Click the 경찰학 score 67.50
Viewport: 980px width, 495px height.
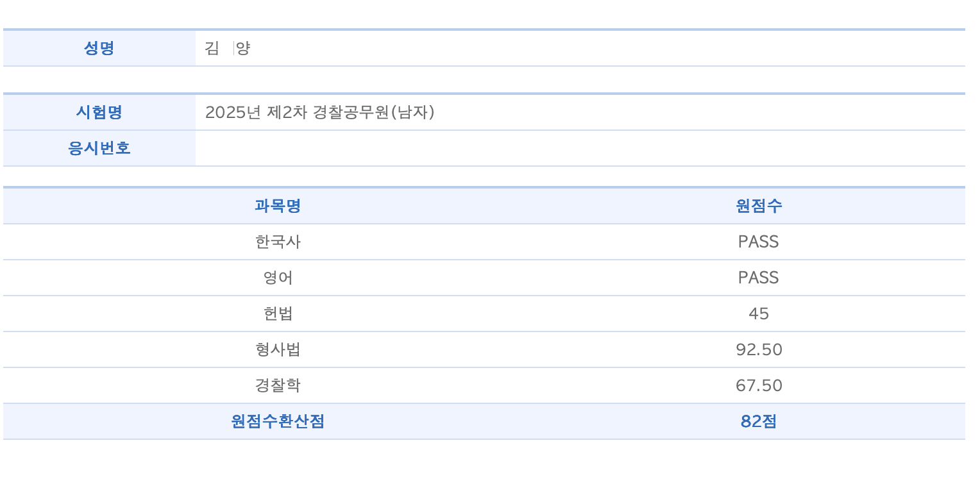point(759,385)
